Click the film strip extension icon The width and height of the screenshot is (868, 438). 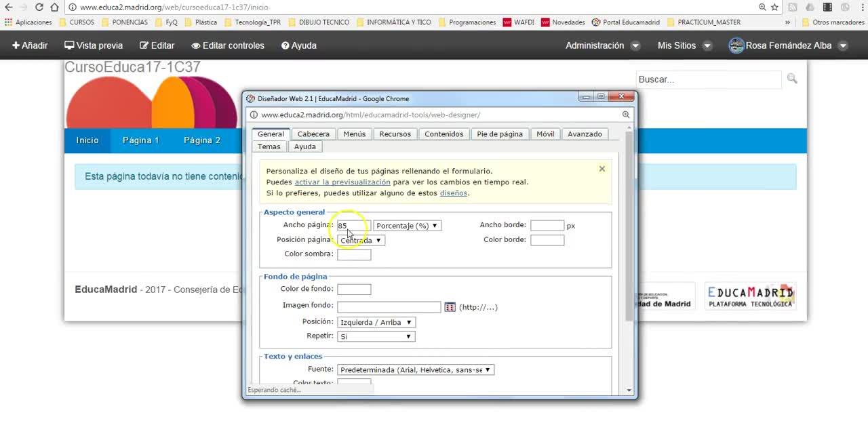[x=827, y=7]
